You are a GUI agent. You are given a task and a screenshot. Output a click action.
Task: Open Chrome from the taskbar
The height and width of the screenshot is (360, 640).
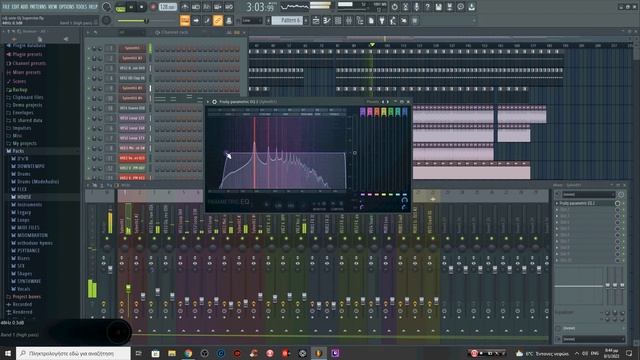pos(188,353)
